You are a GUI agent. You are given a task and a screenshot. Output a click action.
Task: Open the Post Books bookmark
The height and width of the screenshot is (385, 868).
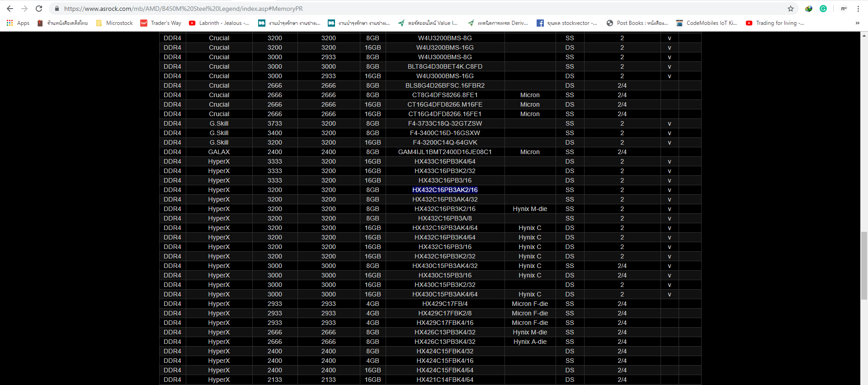click(637, 23)
